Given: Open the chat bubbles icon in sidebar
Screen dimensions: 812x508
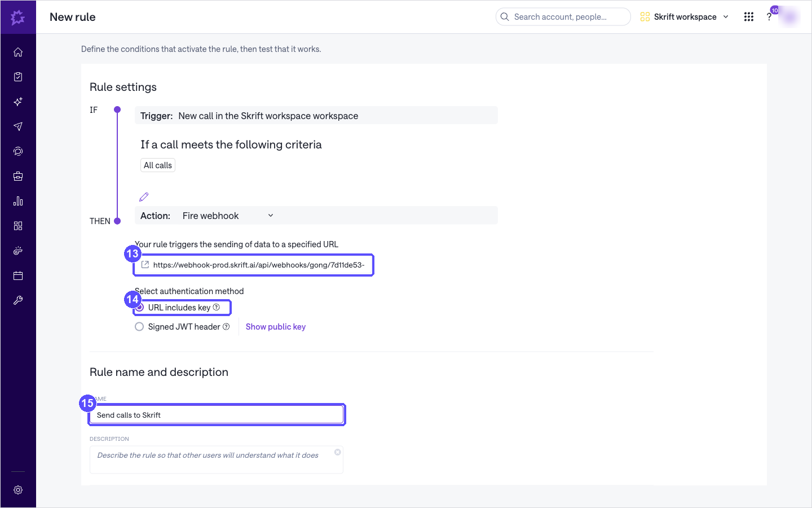Looking at the screenshot, I should 18,151.
